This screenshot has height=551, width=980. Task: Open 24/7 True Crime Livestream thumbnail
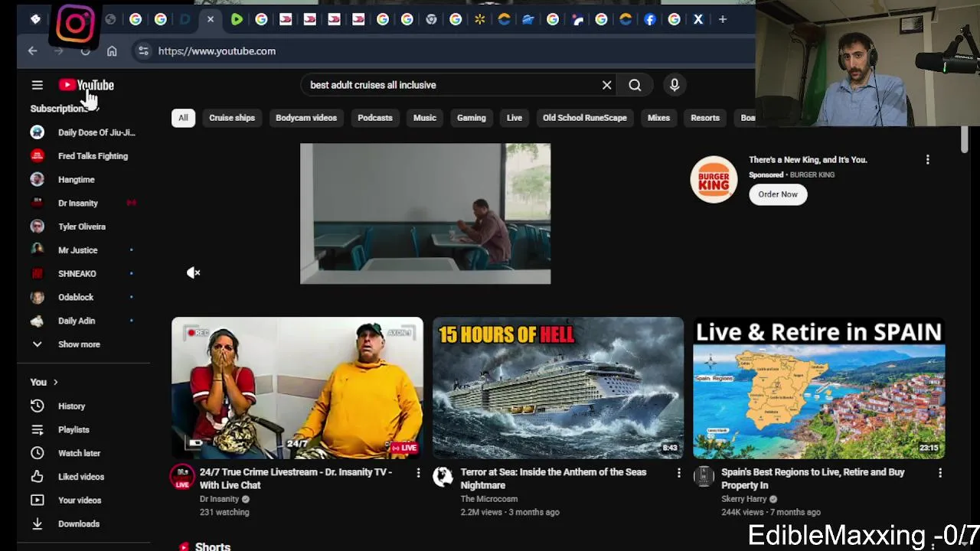point(297,388)
